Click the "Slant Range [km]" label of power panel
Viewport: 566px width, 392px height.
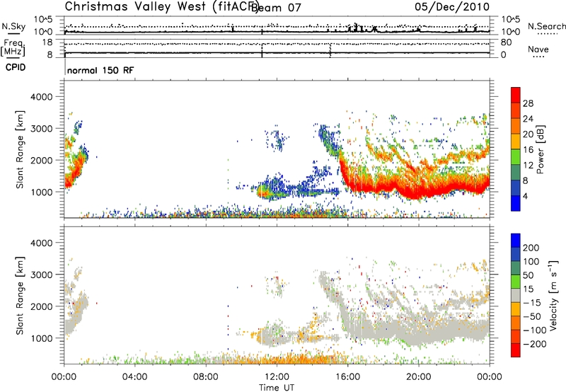point(20,149)
